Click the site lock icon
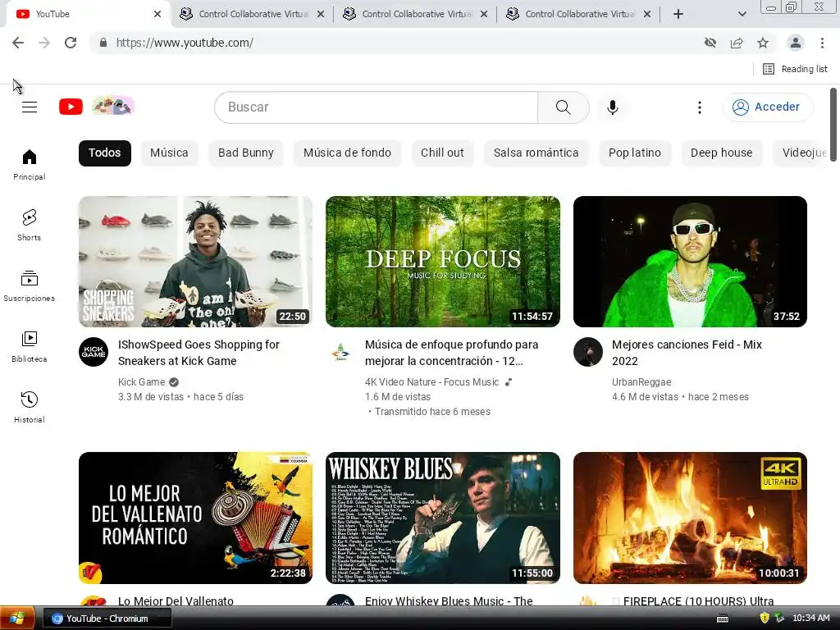The width and height of the screenshot is (840, 630). point(103,43)
